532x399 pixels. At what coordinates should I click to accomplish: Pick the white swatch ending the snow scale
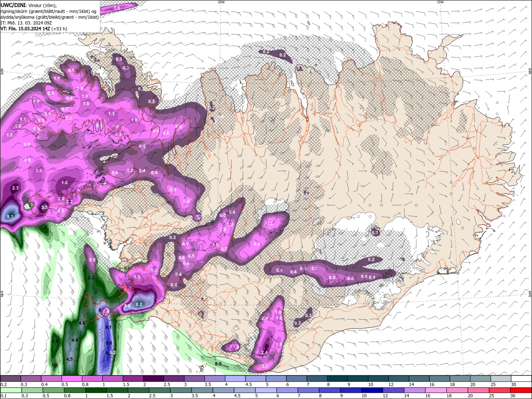coord(521,379)
